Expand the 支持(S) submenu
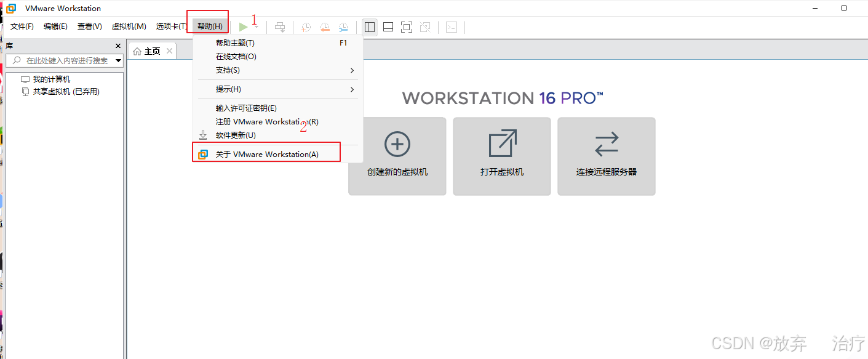This screenshot has width=868, height=359. coord(278,70)
